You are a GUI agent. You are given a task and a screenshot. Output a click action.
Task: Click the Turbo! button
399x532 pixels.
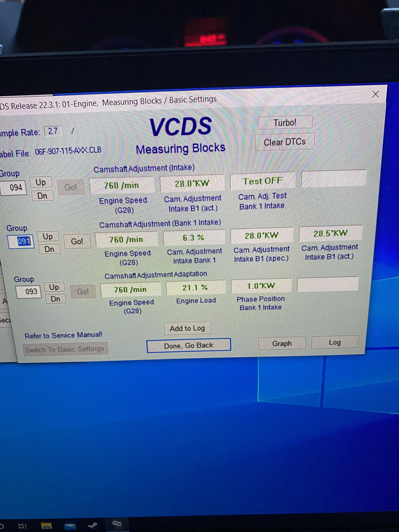point(285,122)
